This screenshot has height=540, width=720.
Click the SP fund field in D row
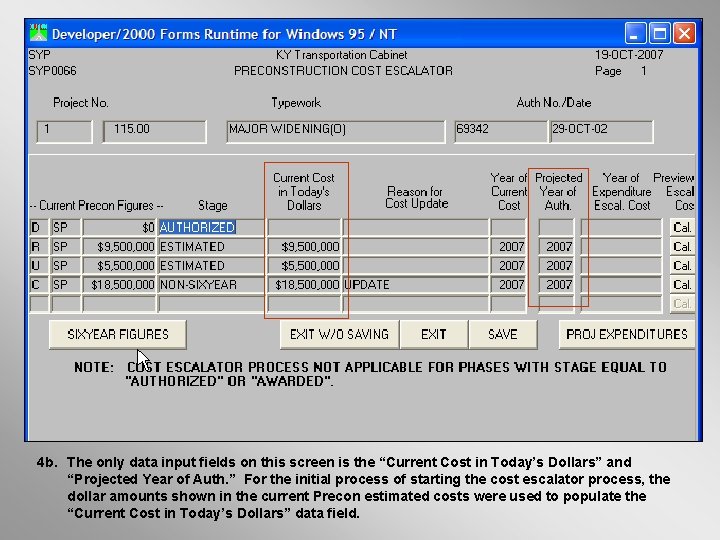tap(66, 227)
